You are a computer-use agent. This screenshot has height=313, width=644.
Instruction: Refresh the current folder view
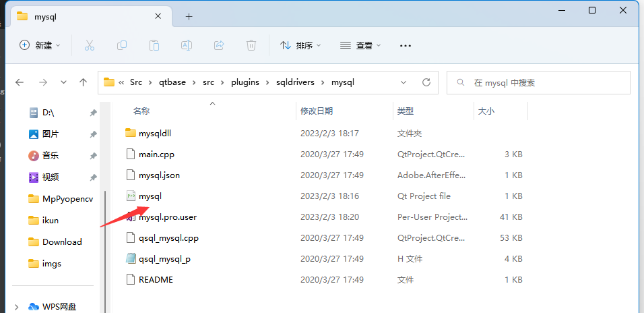[x=426, y=82]
